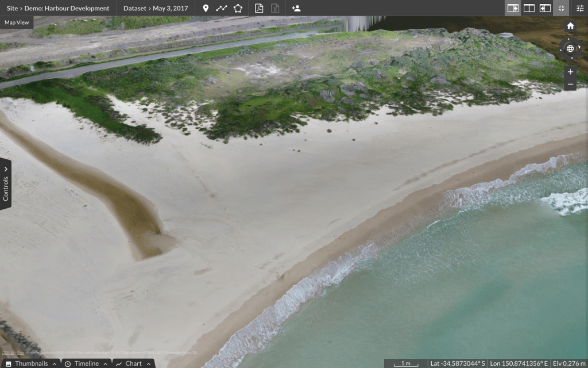Reset the view with the home icon

click(x=570, y=26)
